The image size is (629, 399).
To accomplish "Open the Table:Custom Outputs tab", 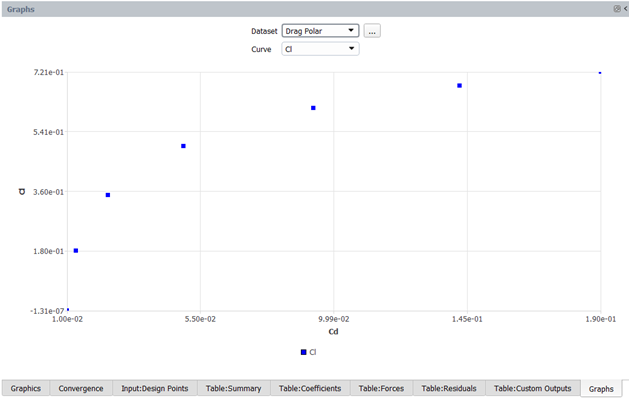I will [x=532, y=388].
